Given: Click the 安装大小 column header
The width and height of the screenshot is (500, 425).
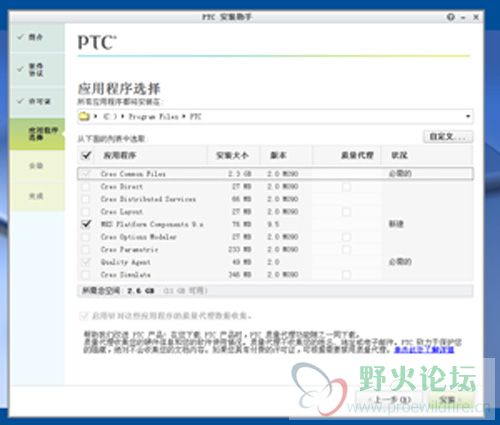Looking at the screenshot, I should [232, 155].
